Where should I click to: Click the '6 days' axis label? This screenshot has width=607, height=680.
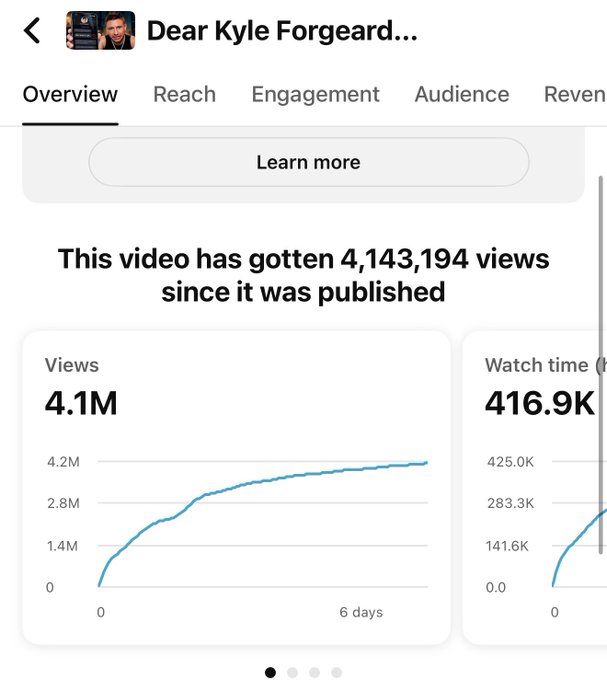tap(361, 612)
